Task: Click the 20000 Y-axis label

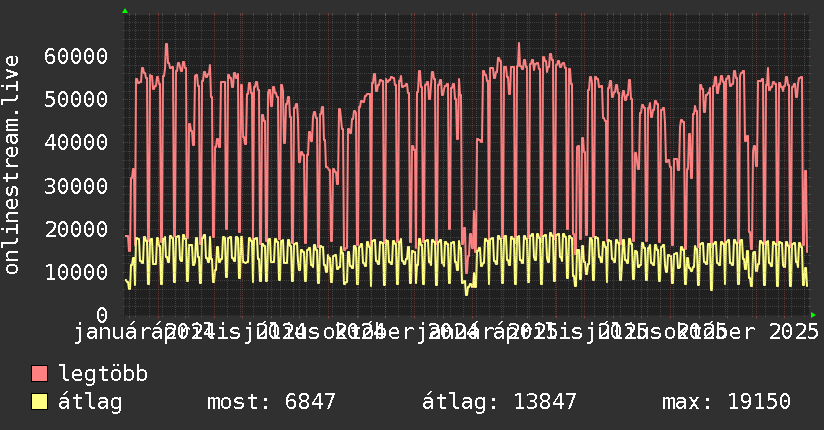Action: [x=76, y=229]
